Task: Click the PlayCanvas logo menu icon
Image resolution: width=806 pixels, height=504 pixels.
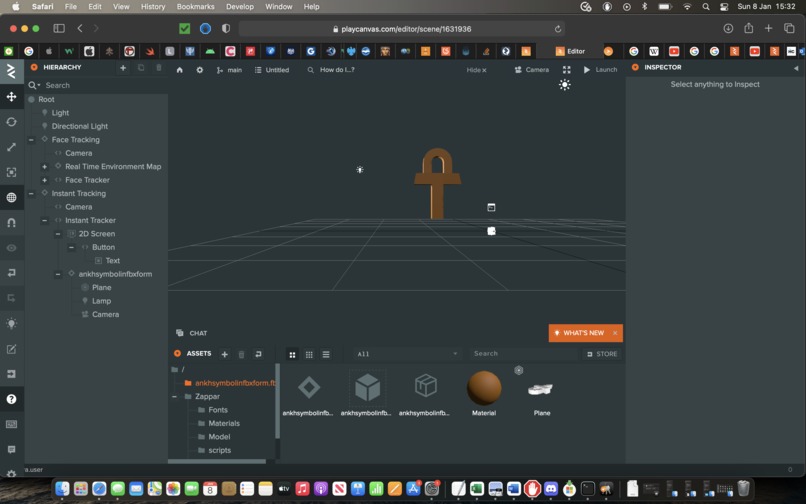Action: click(11, 71)
